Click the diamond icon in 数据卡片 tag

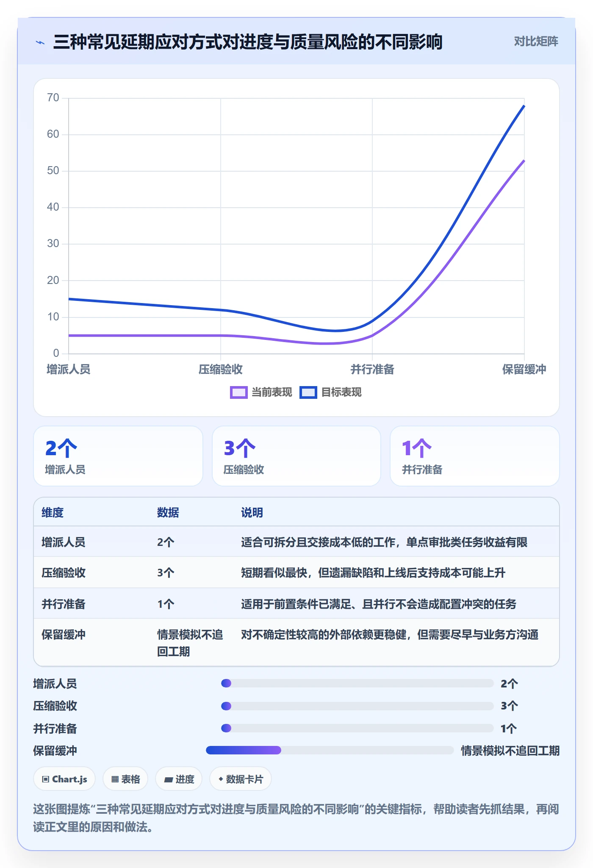point(221,779)
